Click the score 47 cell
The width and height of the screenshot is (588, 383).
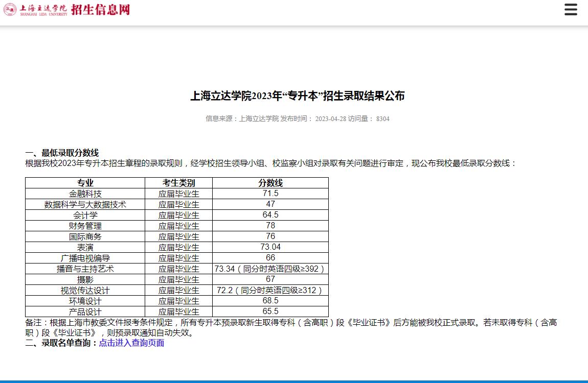click(x=270, y=204)
